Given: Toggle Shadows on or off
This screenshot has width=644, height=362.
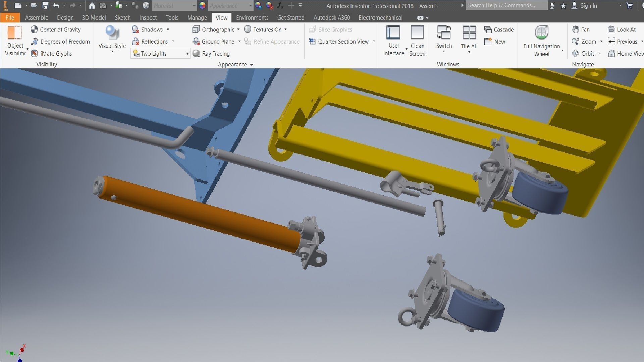Looking at the screenshot, I should (x=148, y=29).
